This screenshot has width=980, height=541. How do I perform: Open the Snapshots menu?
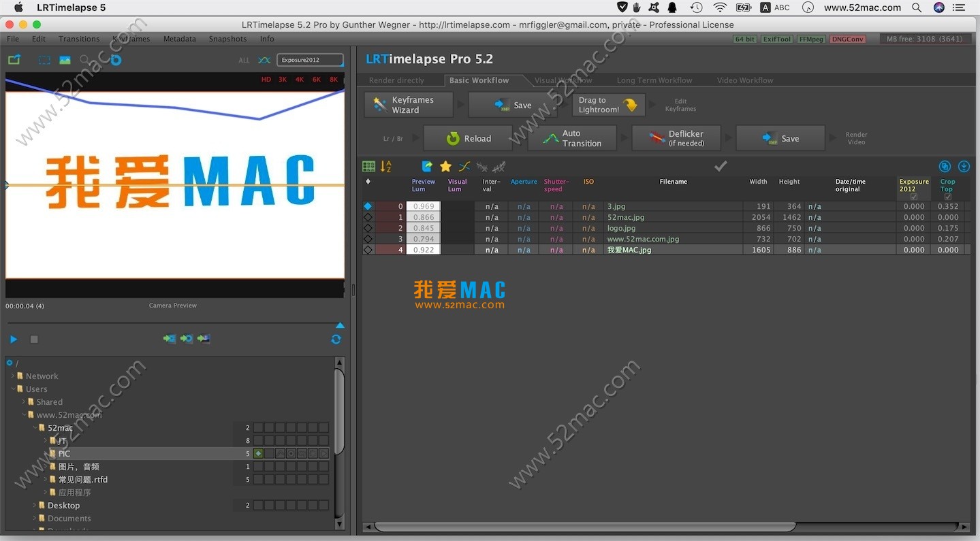tap(227, 39)
